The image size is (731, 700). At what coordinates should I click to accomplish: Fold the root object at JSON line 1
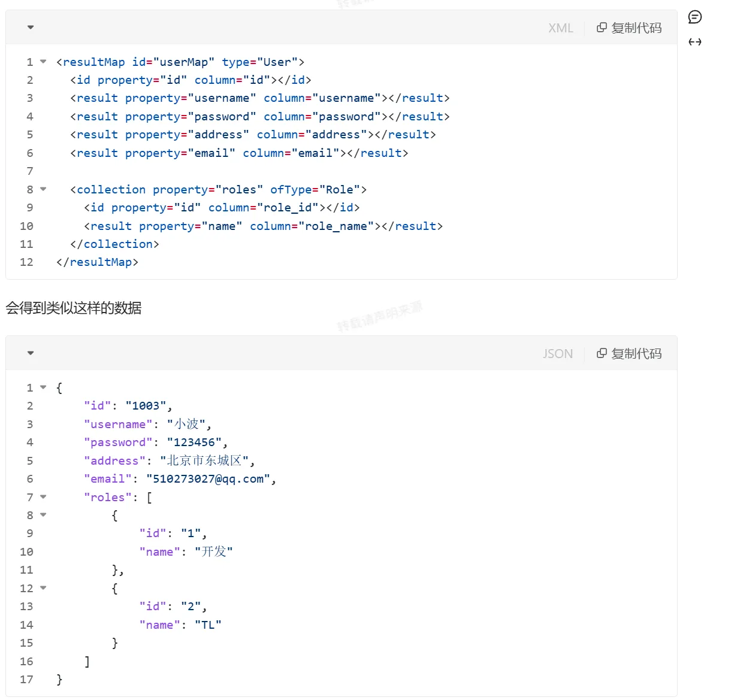[x=43, y=387]
